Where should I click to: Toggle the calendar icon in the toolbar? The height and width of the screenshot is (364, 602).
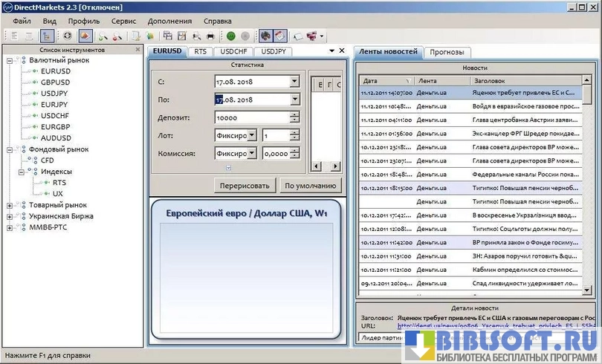click(280, 36)
